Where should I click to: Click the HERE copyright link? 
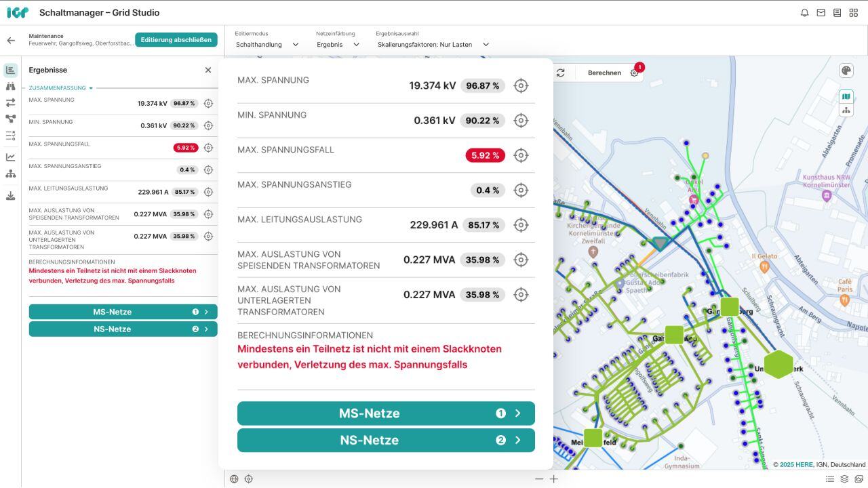click(796, 464)
